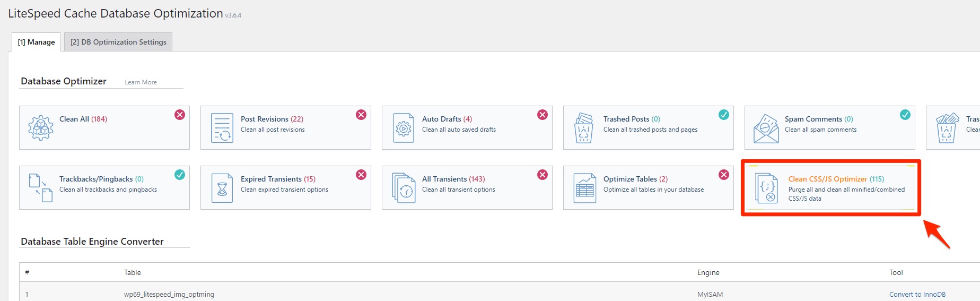Click the Trackbacks/Pingbacks files icon
The image size is (980, 301).
[x=41, y=188]
